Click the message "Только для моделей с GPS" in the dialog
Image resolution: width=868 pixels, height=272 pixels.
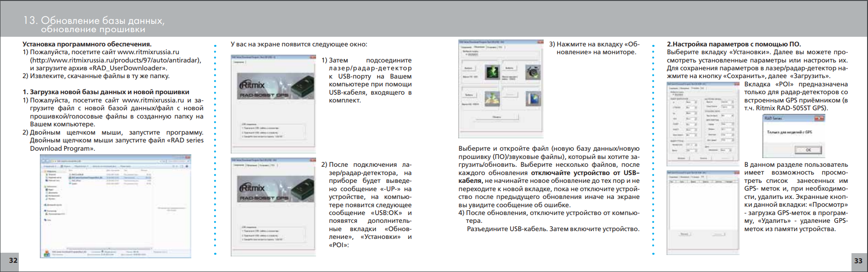789,132
